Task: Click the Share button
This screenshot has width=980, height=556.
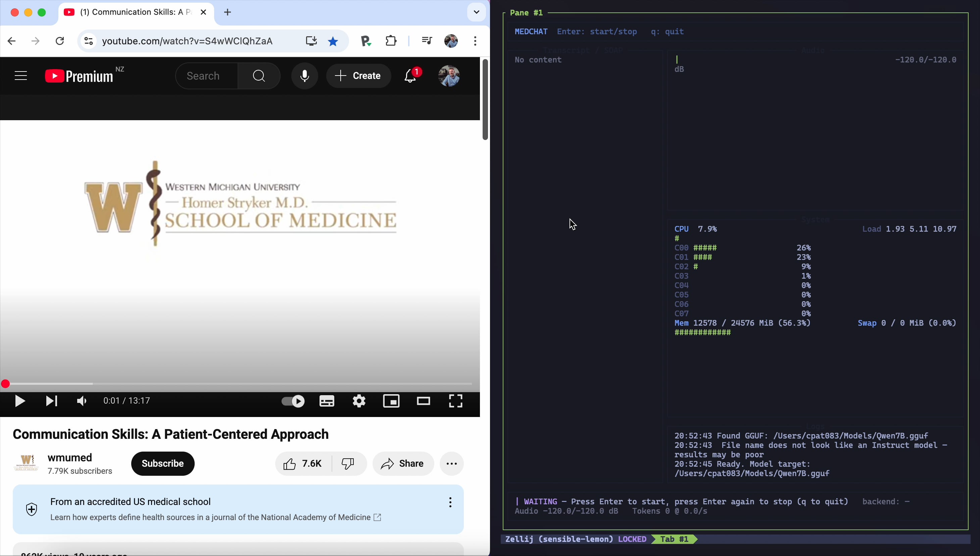Action: coord(403,464)
